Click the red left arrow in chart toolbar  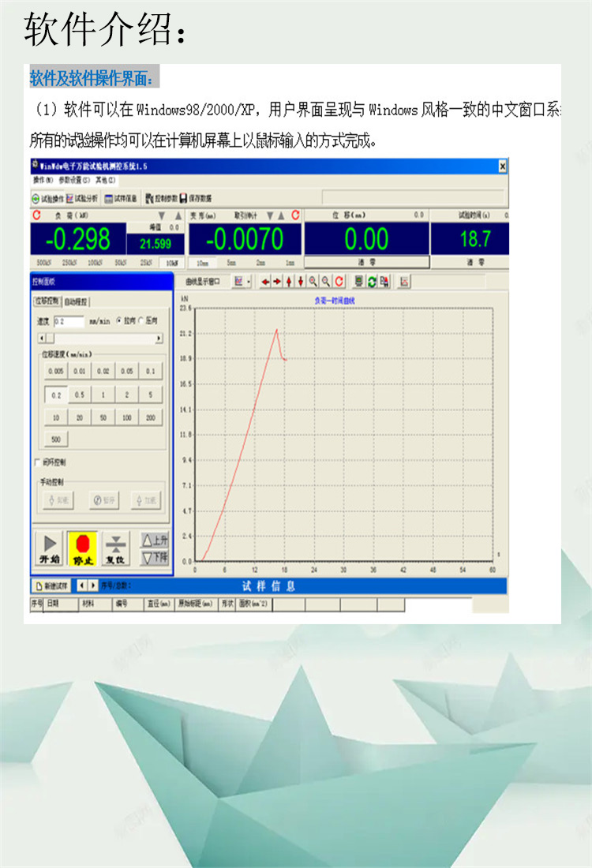click(x=265, y=281)
